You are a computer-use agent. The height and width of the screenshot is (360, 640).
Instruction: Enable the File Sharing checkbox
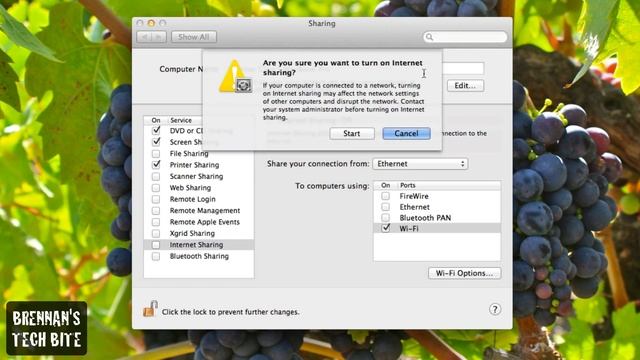156,153
